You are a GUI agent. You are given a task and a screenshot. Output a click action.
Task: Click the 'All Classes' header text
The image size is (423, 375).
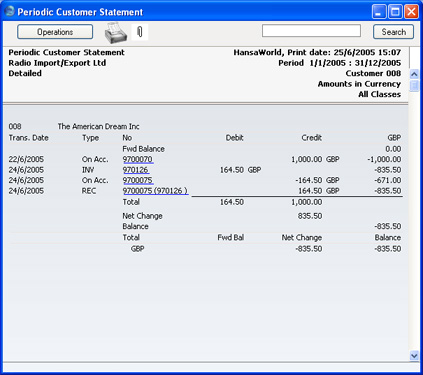(x=379, y=94)
